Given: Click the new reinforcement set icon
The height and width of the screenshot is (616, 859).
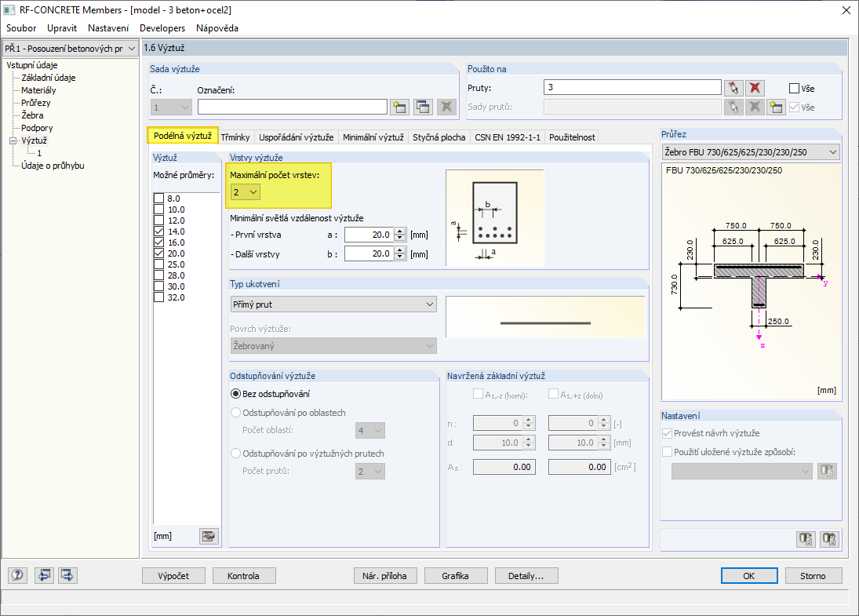Looking at the screenshot, I should (x=400, y=107).
